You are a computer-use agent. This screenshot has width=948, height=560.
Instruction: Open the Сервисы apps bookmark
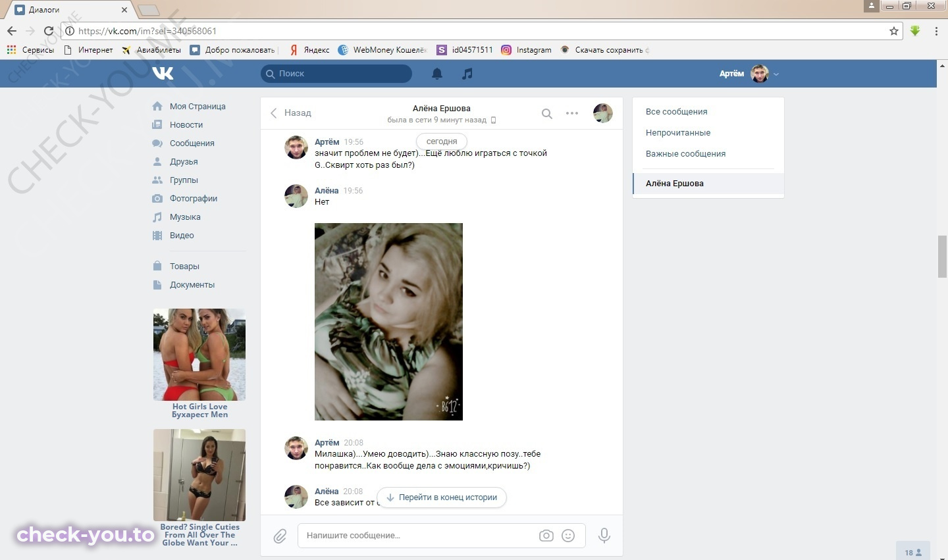30,50
